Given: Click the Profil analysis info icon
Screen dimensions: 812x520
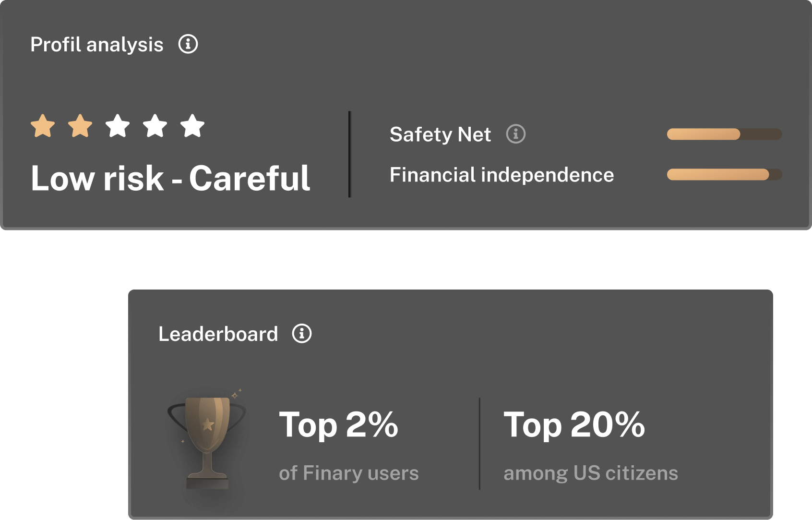Looking at the screenshot, I should [188, 44].
